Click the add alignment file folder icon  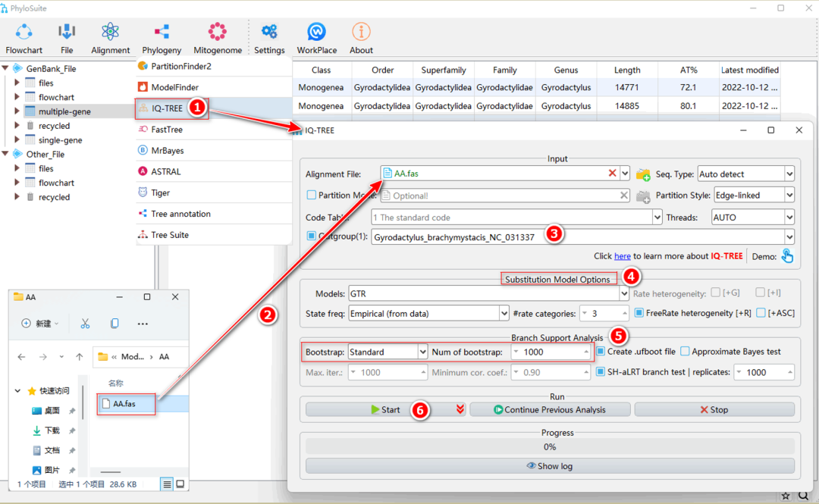pos(643,174)
